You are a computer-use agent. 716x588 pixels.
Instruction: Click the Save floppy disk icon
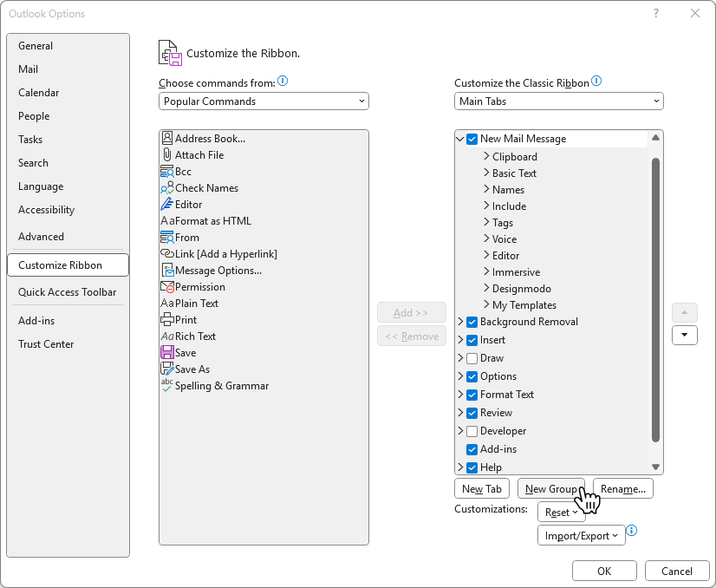click(167, 352)
